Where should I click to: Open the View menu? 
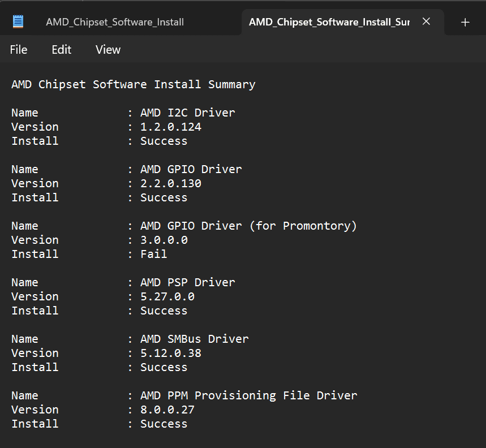pos(108,50)
